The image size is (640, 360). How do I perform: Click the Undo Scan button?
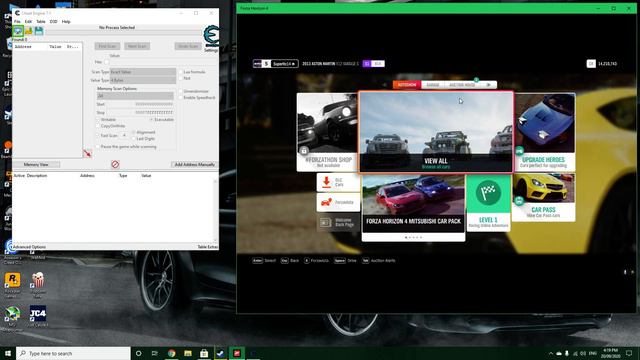(188, 46)
